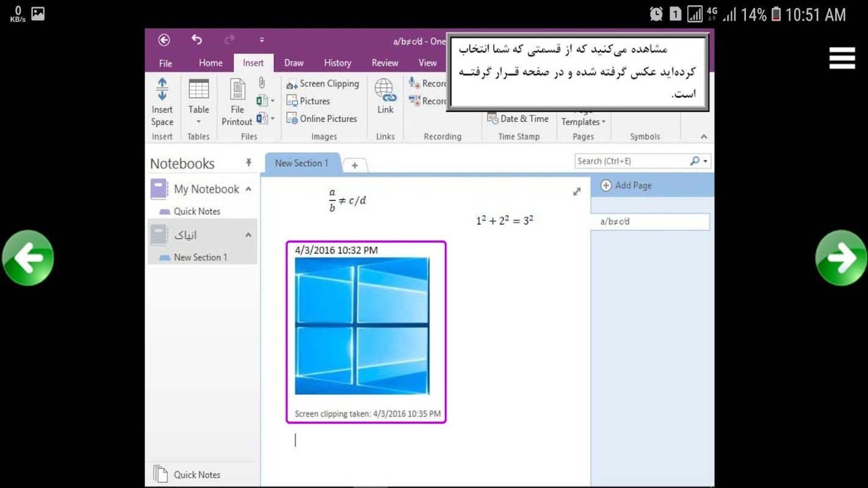Open Quick Notes under My Notebook
868x488 pixels.
click(x=197, y=211)
